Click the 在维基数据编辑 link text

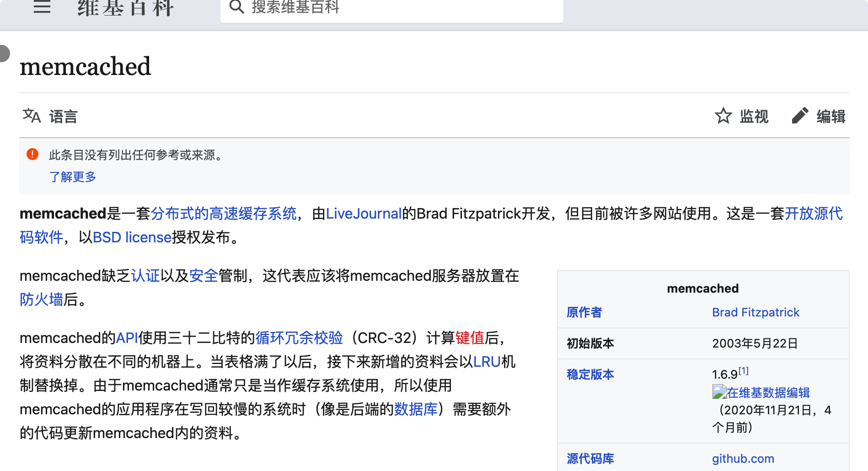click(769, 393)
